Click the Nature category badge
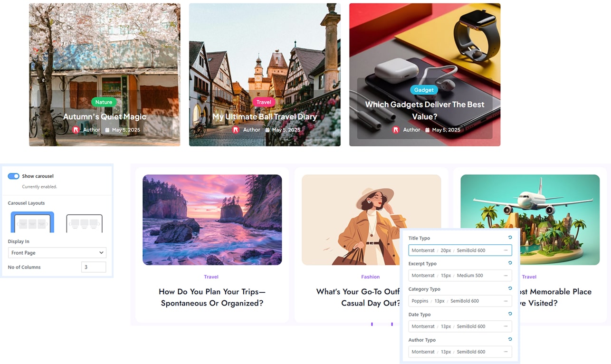Screen dimensions: 611x364 [104, 102]
